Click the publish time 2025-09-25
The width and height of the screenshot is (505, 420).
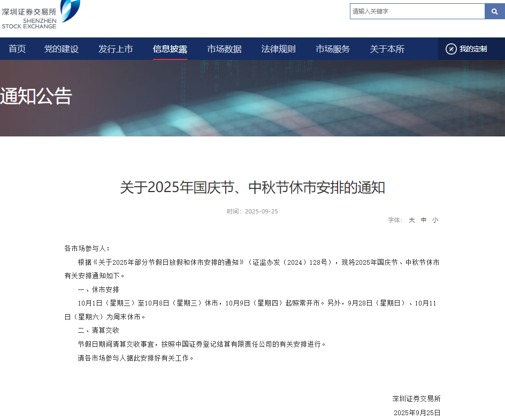[x=261, y=211]
